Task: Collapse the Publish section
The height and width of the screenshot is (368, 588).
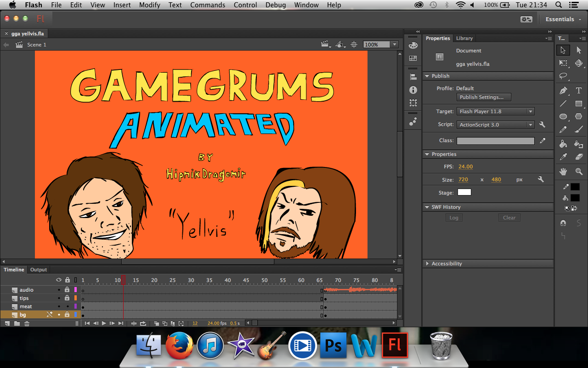Action: 427,76
